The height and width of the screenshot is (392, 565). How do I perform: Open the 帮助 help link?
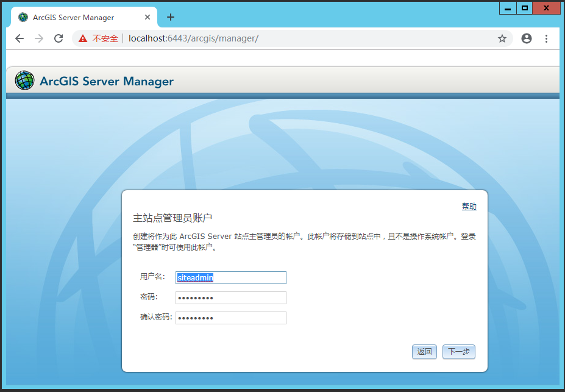pos(469,207)
